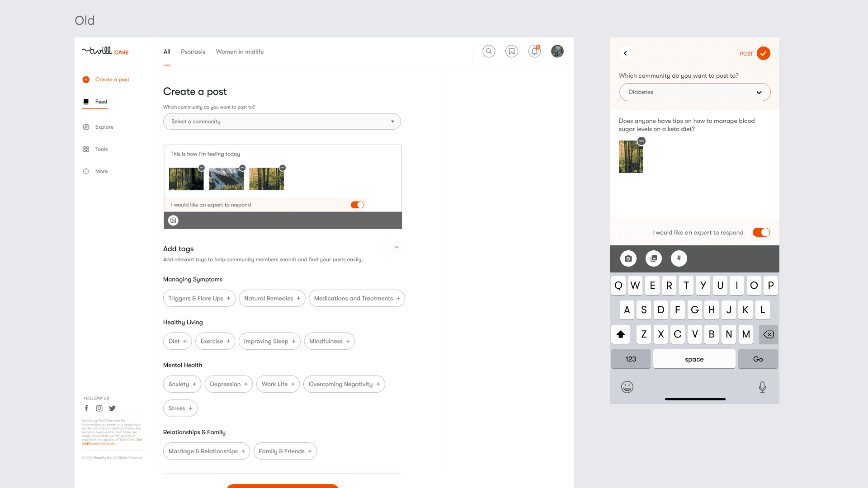The width and height of the screenshot is (868, 488).
Task: Remove the mountain image thumbnail
Action: 242,168
